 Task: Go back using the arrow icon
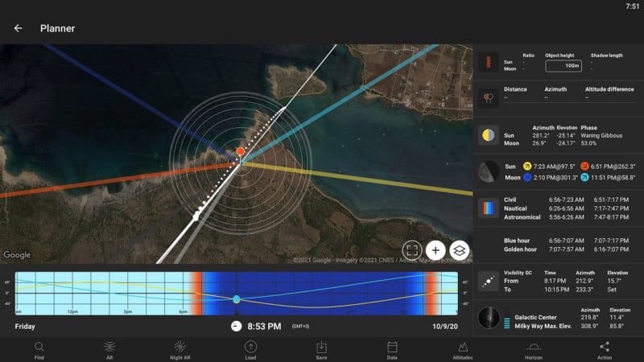click(x=18, y=28)
